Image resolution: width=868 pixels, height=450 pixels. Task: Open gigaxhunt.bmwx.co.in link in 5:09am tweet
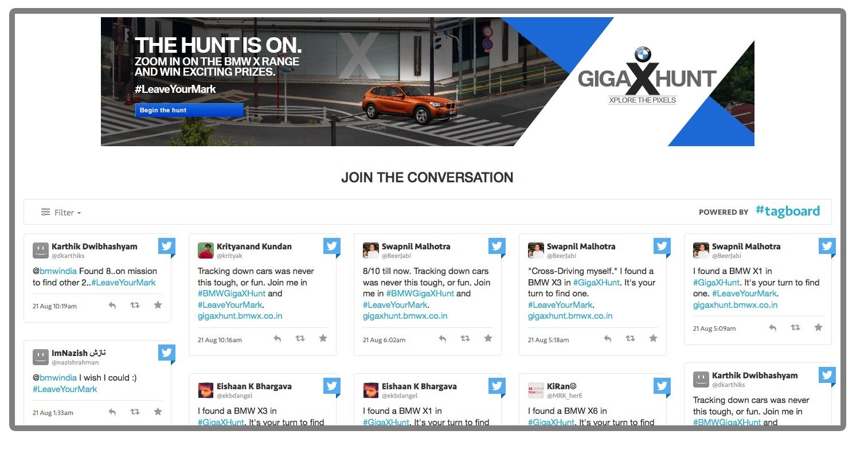point(735,305)
